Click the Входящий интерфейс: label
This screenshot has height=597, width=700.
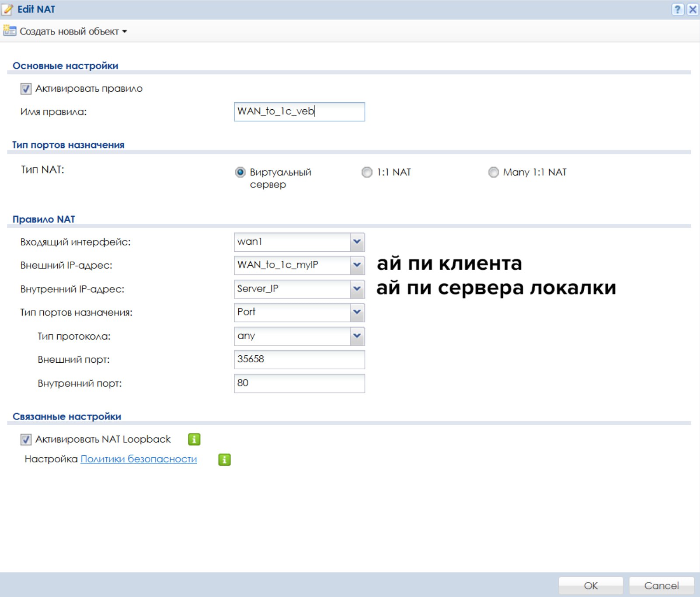[75, 242]
